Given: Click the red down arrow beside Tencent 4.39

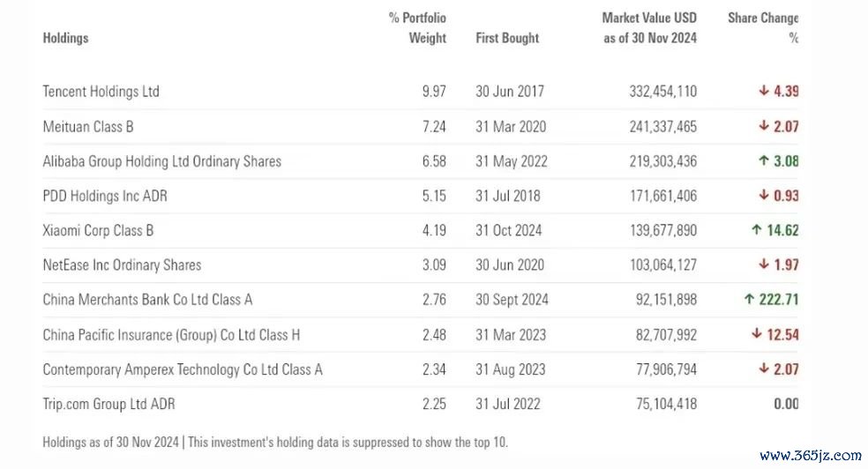Looking at the screenshot, I should [x=764, y=91].
